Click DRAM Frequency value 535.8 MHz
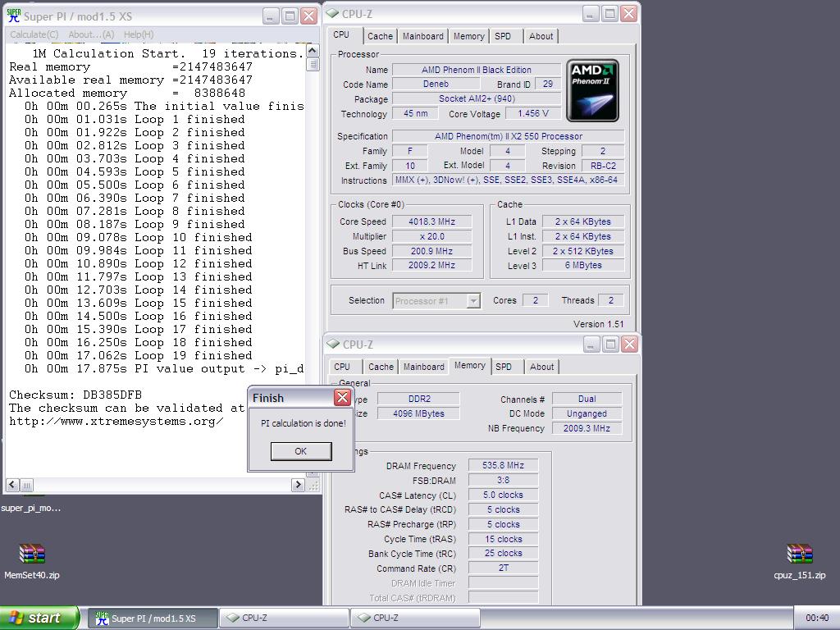Image resolution: width=840 pixels, height=630 pixels. 503,466
